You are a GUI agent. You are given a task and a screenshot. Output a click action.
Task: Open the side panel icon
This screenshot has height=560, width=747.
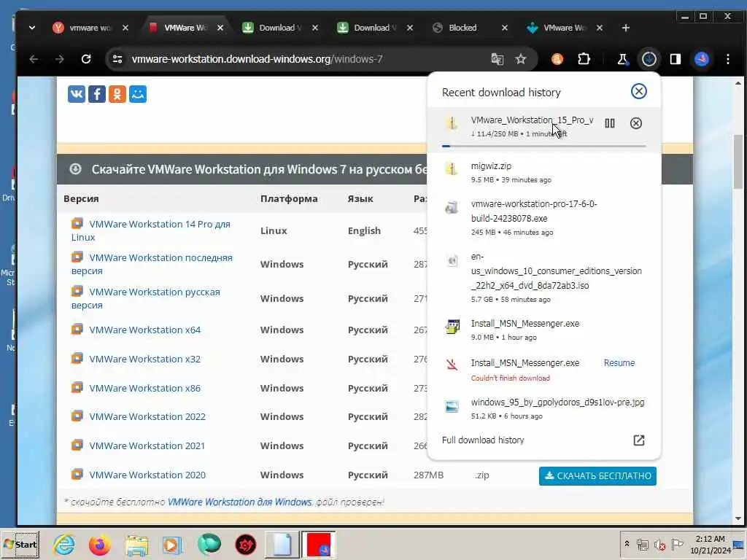tap(675, 59)
